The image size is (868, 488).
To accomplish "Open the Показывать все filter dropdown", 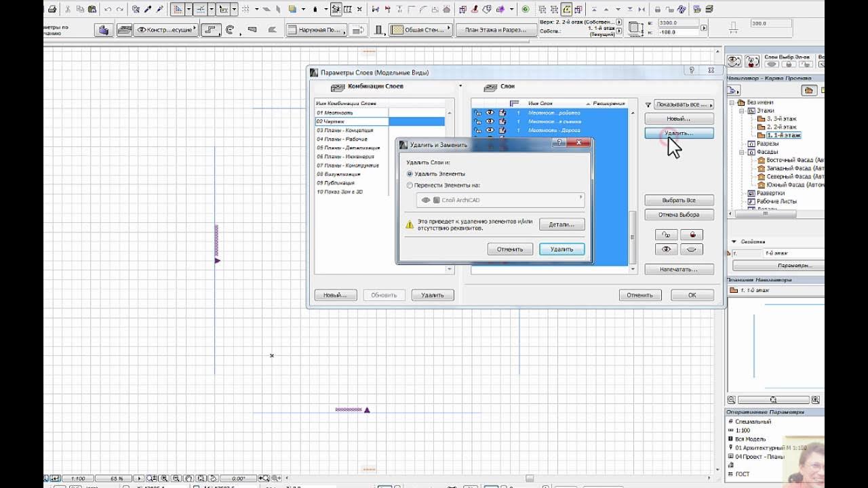I will point(684,104).
